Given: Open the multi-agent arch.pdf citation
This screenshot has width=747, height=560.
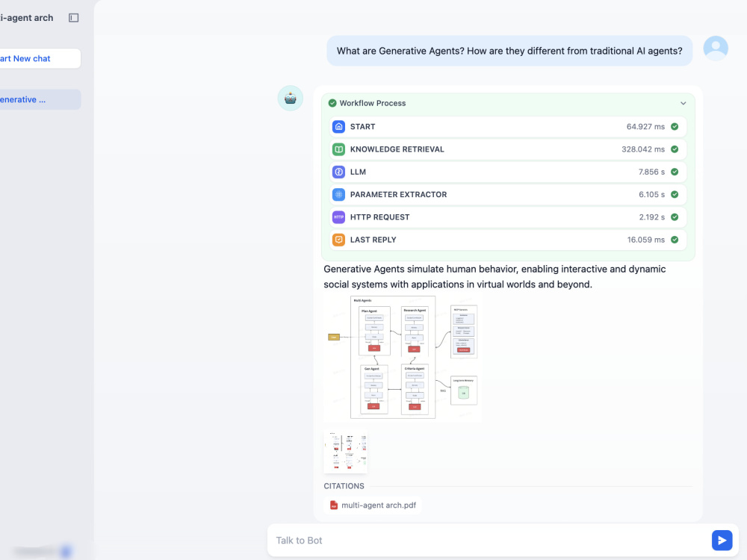Looking at the screenshot, I should (373, 505).
